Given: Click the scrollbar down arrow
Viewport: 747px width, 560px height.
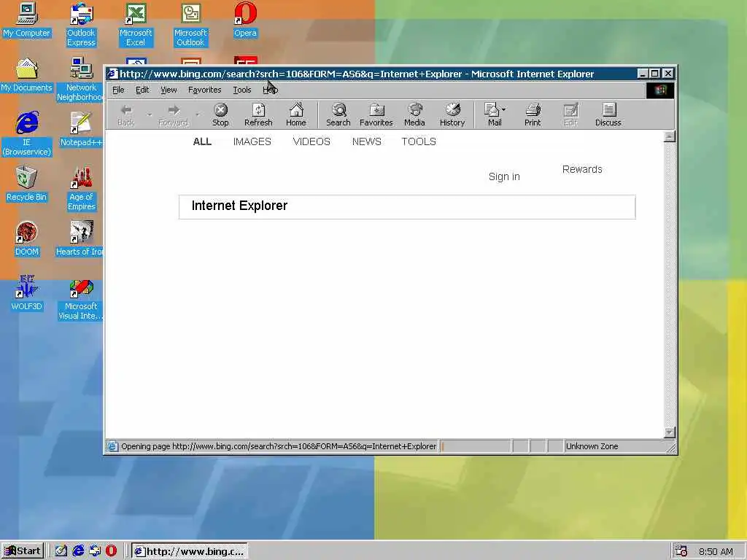Looking at the screenshot, I should (x=670, y=432).
